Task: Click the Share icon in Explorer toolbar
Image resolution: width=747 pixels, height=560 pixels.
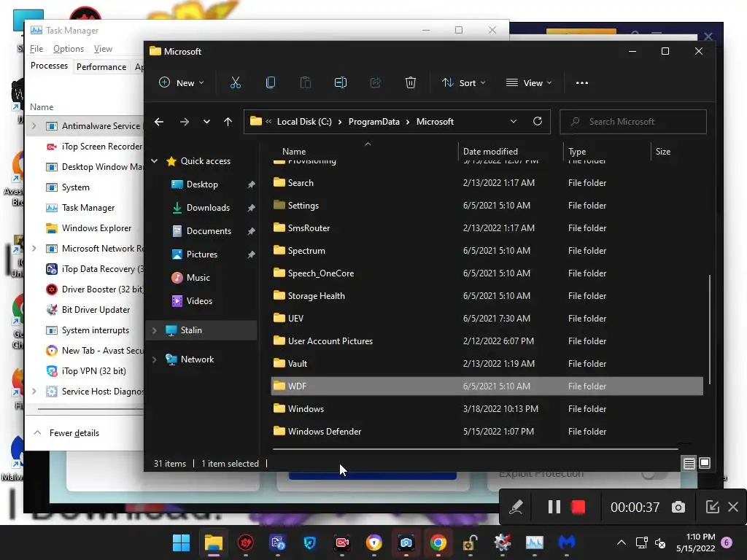Action: click(x=376, y=83)
